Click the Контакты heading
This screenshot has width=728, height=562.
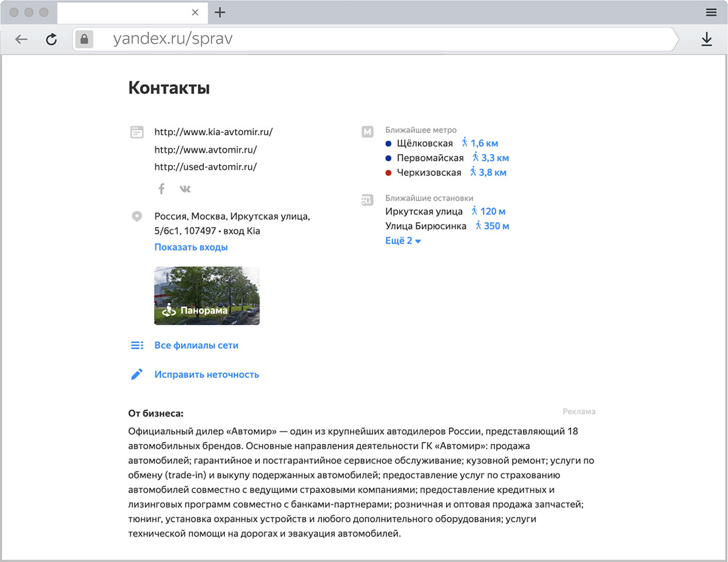pos(169,88)
